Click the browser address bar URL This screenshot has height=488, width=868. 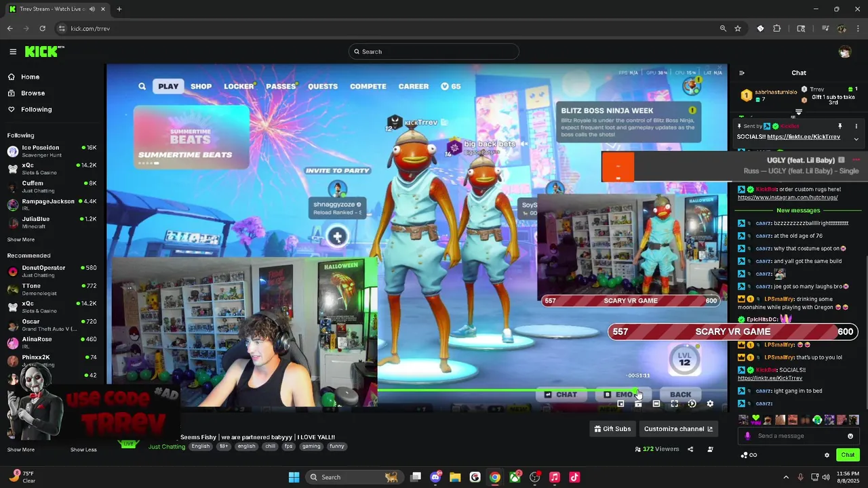click(x=90, y=28)
